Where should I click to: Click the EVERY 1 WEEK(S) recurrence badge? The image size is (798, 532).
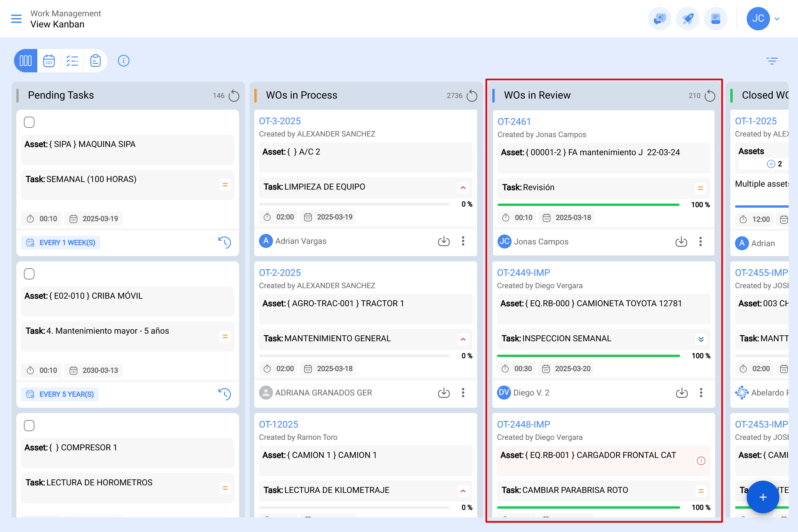tap(61, 243)
